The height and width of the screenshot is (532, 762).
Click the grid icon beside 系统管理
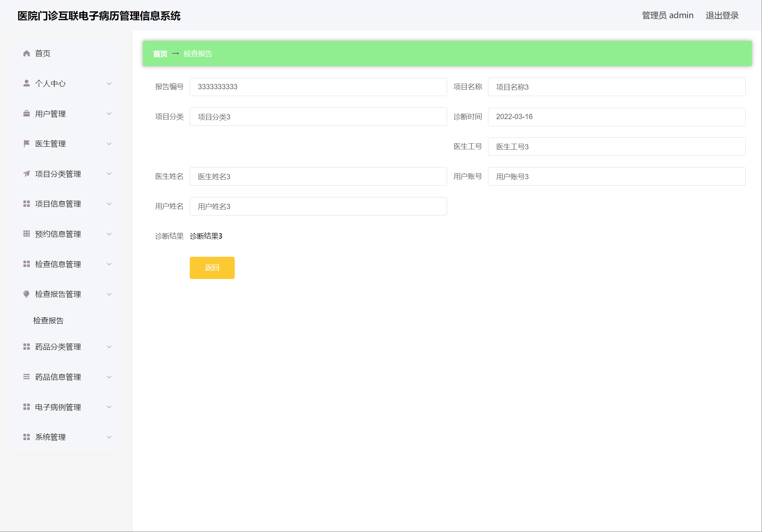coord(26,437)
